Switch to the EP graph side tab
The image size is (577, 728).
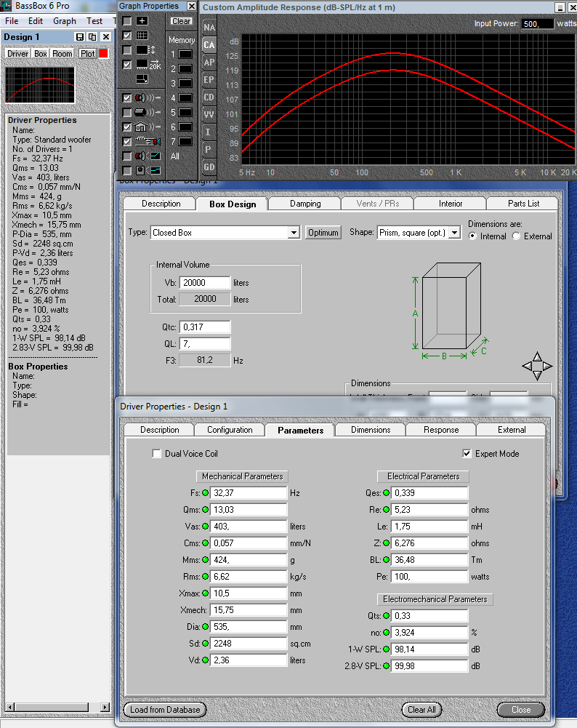point(209,80)
